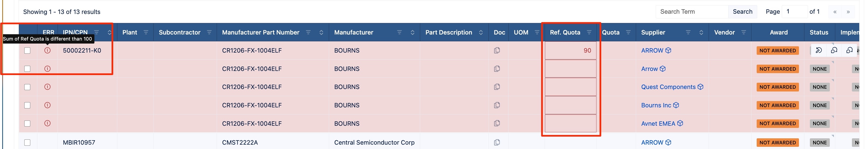Select the checkbox on the MBIR10957 row

tap(27, 142)
